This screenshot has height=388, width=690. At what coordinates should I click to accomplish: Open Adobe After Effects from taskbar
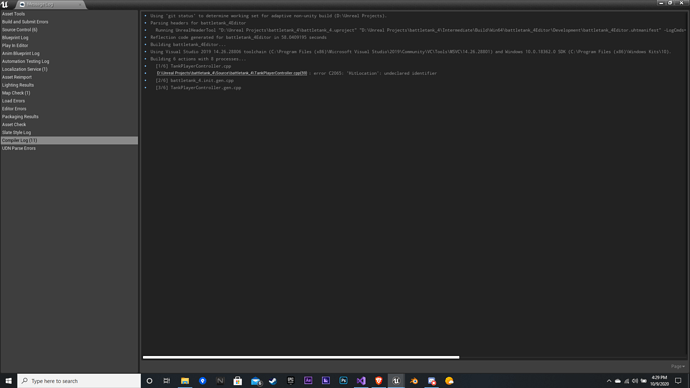pos(308,381)
